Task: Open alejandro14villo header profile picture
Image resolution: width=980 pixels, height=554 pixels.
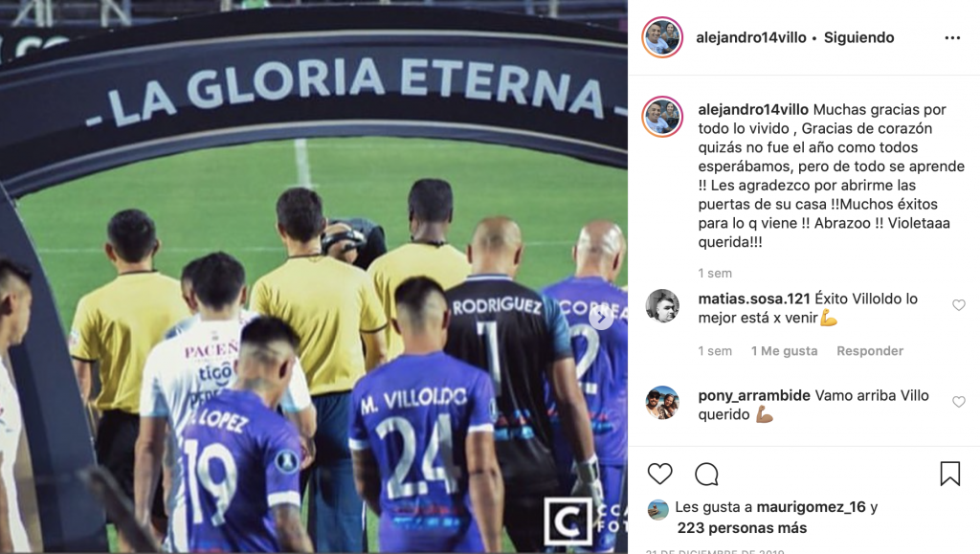Action: pyautogui.click(x=662, y=37)
